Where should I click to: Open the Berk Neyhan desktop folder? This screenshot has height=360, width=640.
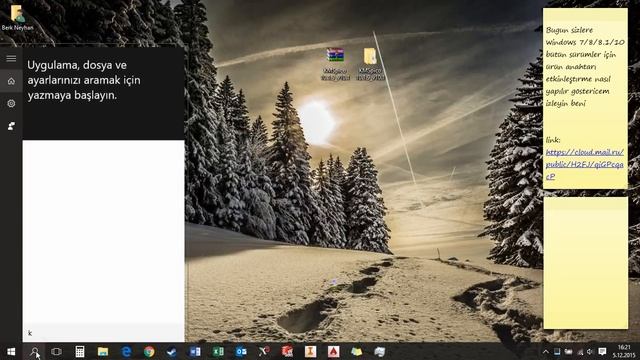(17, 17)
